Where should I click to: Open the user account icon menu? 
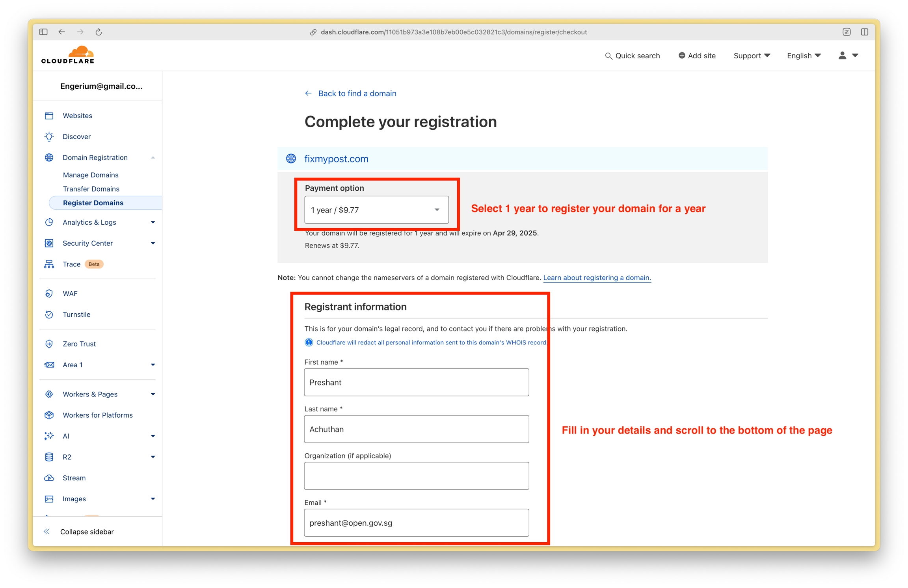coord(848,56)
